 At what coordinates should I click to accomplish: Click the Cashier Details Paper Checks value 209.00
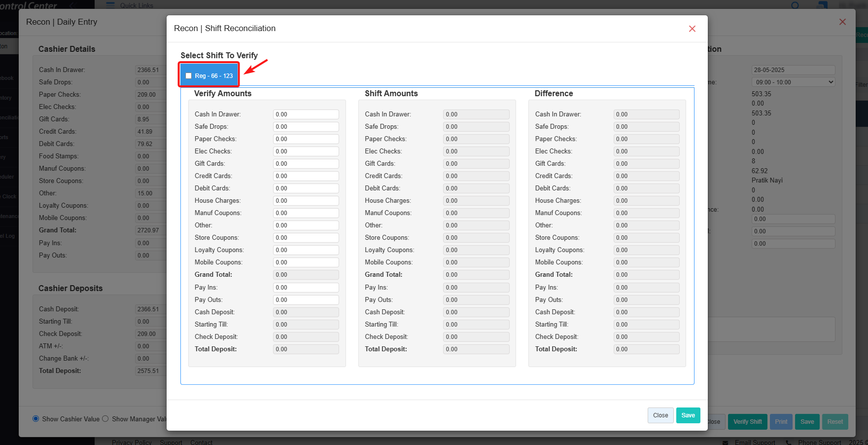pyautogui.click(x=151, y=95)
